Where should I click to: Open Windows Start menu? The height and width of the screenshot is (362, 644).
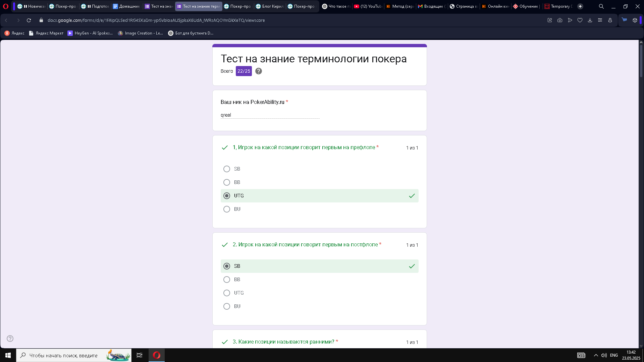click(8, 355)
